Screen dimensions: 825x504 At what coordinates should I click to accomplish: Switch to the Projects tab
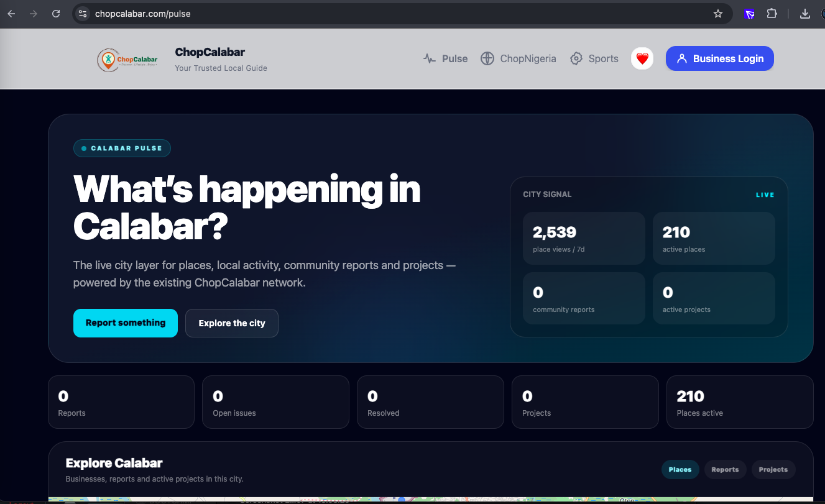(773, 470)
